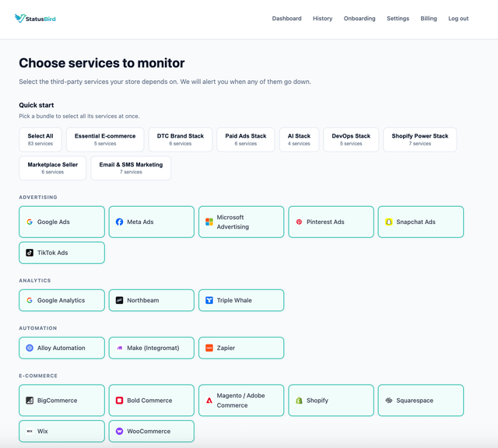
Task: Click the Magento Adobe logo icon
Action: (x=209, y=401)
